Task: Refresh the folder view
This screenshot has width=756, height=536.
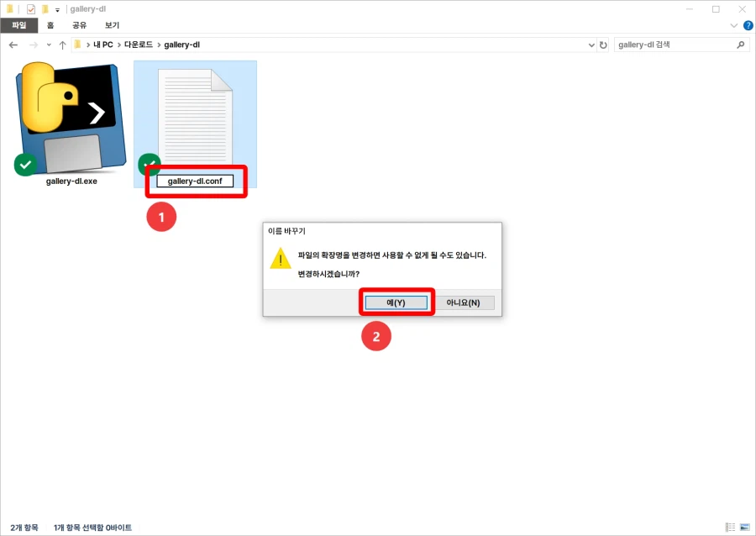Action: point(603,45)
